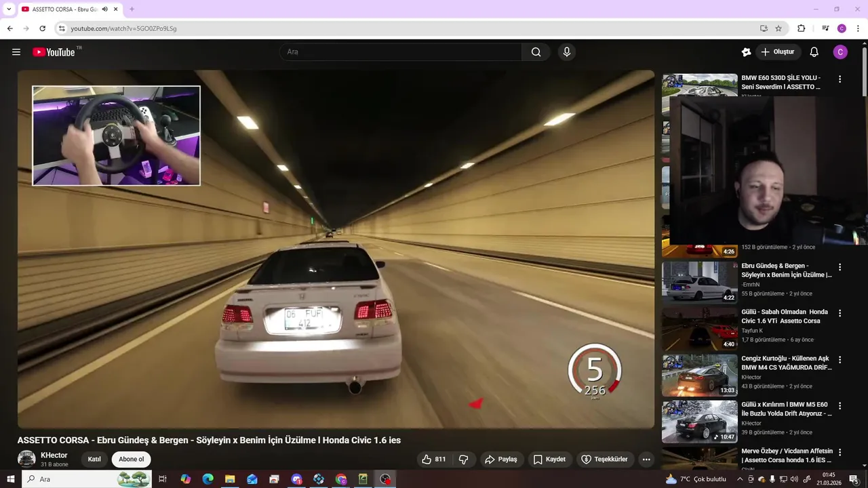Open Chrome extensions puzzle icon
This screenshot has height=488, width=868.
coord(801,28)
